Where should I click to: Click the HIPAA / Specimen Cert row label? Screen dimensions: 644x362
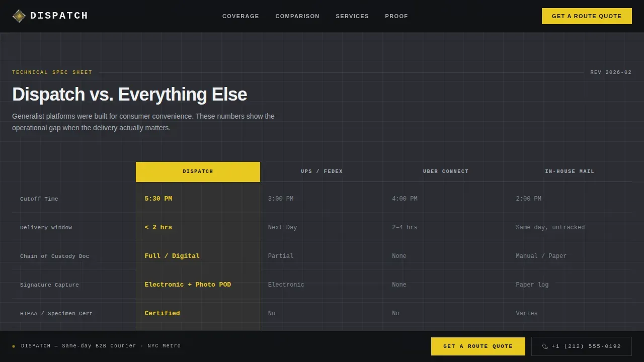[x=56, y=314]
